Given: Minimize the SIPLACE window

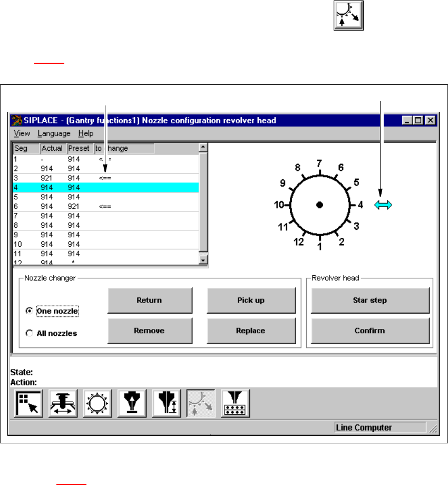Looking at the screenshot, I should click(x=407, y=120).
